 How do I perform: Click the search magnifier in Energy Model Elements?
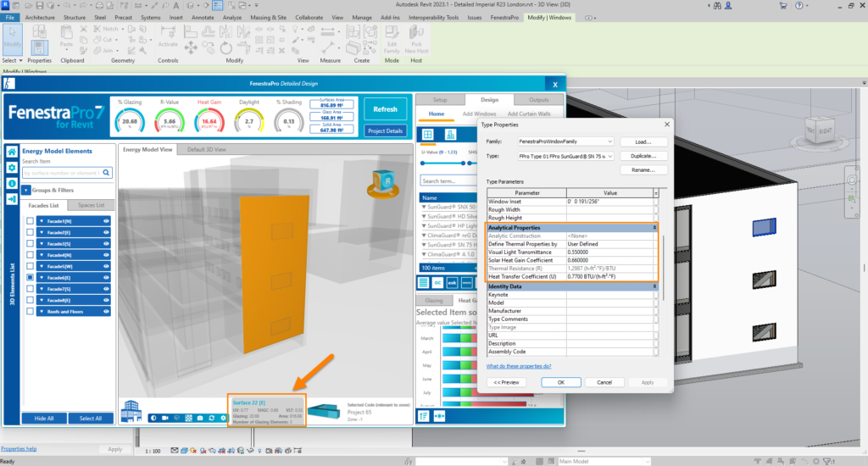106,173
